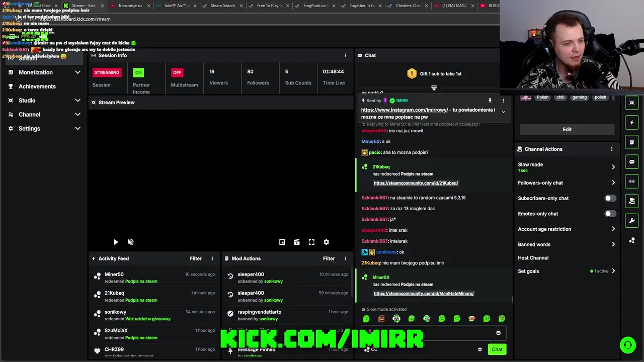Image resolution: width=644 pixels, height=362 pixels.
Task: Open Banned words settings
Action: [x=613, y=244]
